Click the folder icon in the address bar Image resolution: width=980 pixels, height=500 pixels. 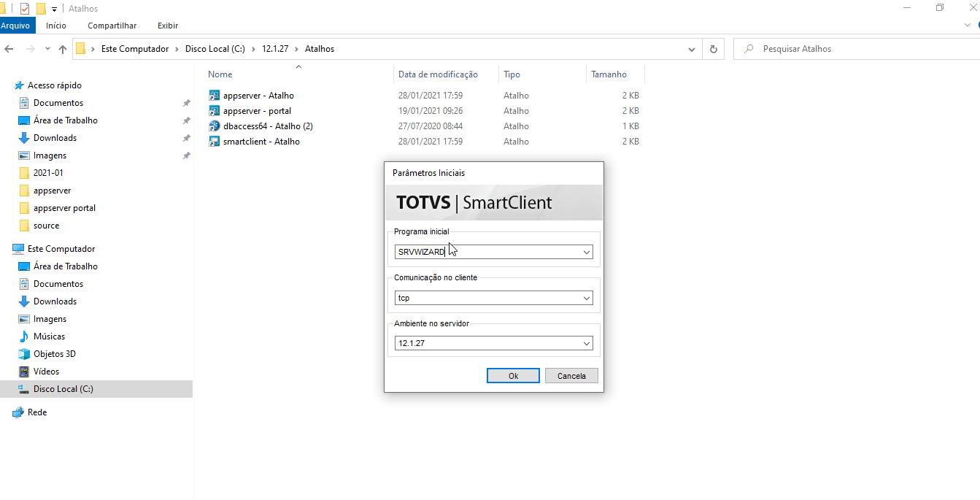pyautogui.click(x=81, y=49)
